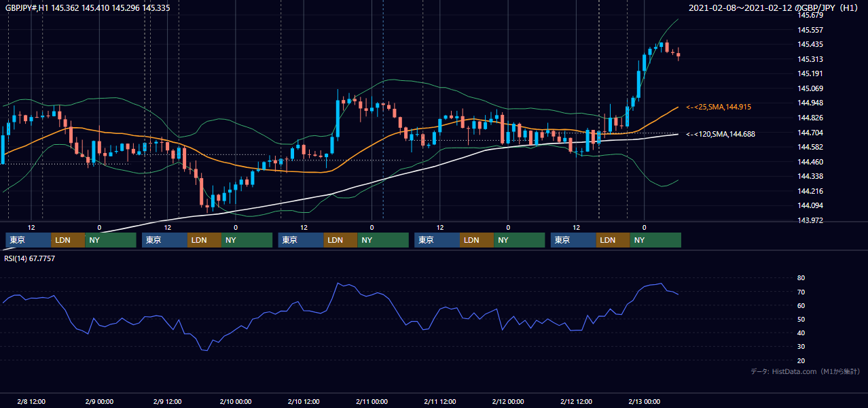
Task: Click RSI scale value 50
Action: point(801,319)
